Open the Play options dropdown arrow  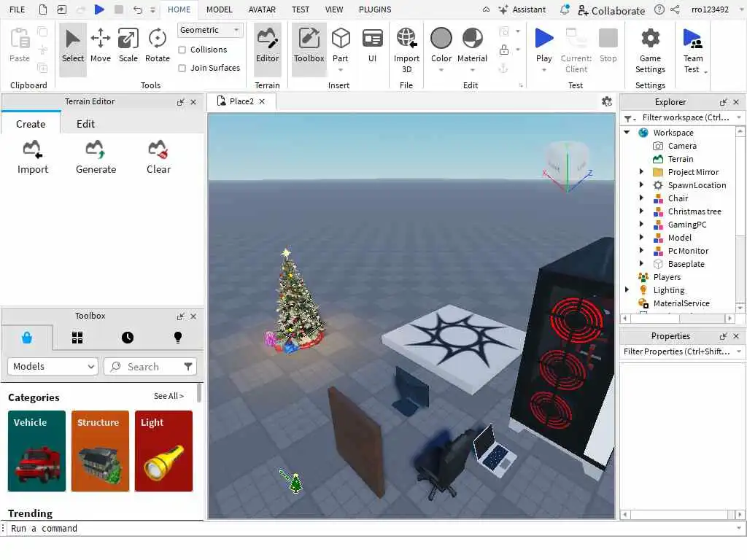tap(543, 71)
